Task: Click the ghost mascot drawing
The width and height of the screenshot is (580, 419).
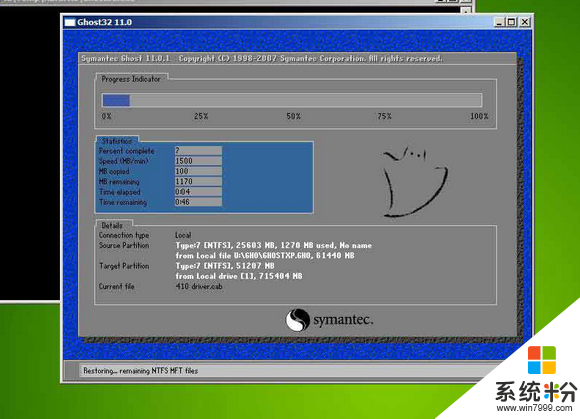Action: click(x=414, y=182)
